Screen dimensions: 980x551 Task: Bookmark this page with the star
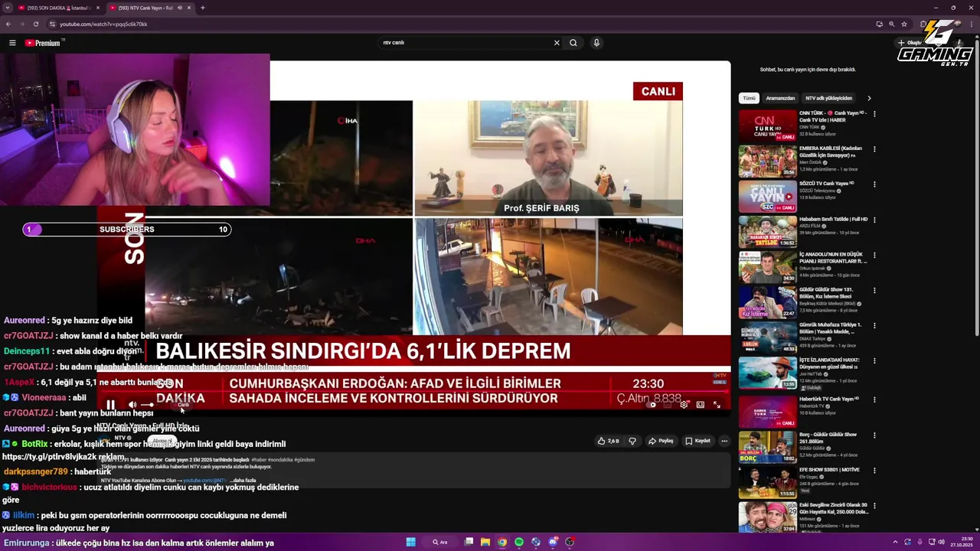coord(904,24)
